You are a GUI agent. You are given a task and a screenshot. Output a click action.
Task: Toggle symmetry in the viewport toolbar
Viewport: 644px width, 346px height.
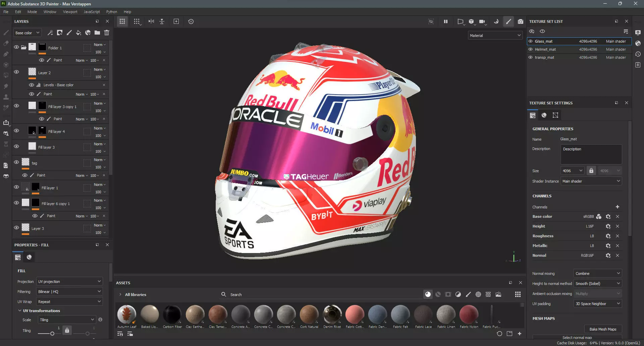[151, 21]
